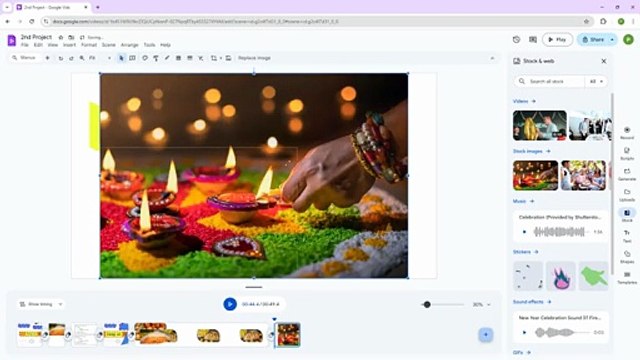This screenshot has height=360, width=640.
Task: Open the Edit menu
Action: pos(38,45)
